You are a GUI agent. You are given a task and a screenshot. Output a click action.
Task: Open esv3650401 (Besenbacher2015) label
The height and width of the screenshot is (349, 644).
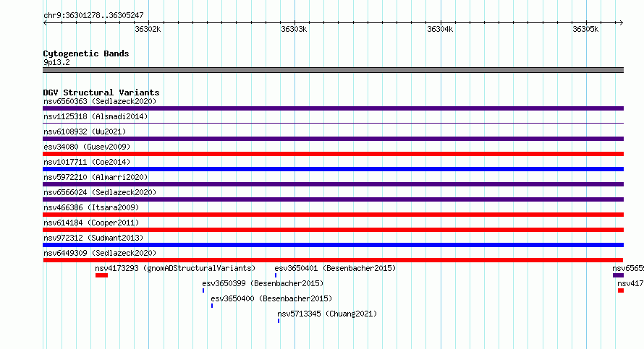click(335, 268)
